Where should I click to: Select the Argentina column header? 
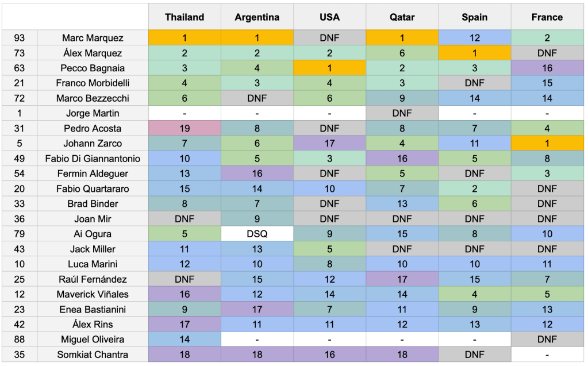click(257, 17)
